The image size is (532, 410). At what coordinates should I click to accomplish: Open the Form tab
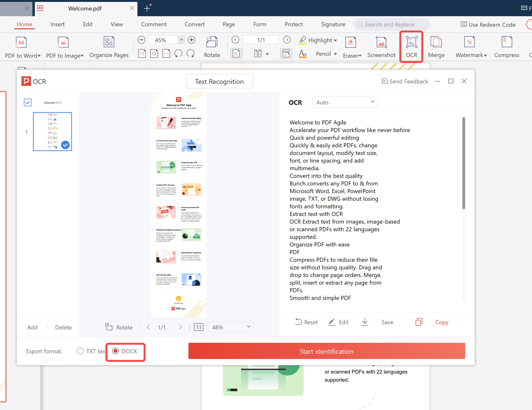[260, 24]
